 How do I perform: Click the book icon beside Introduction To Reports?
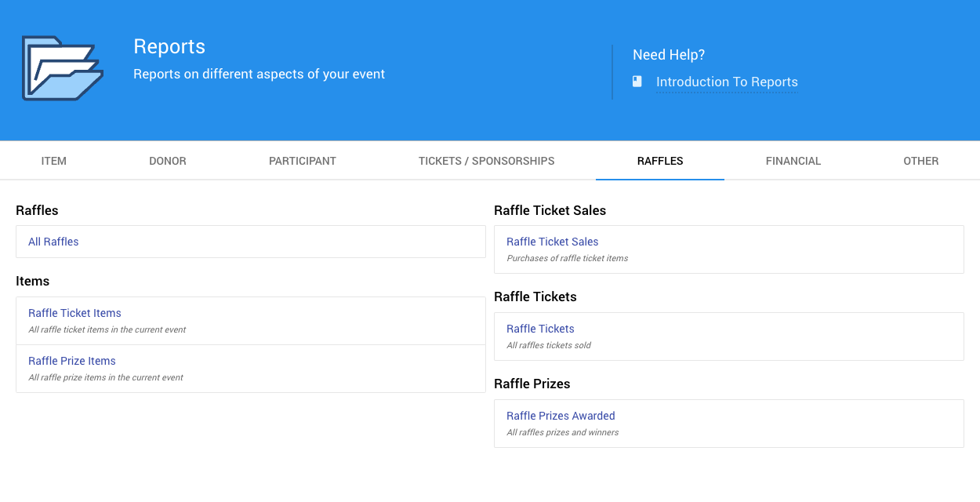click(x=637, y=82)
